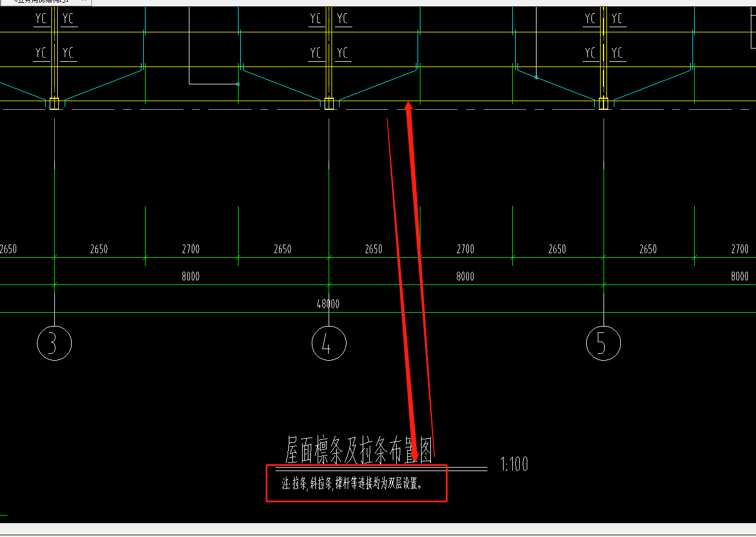
Task: Pick the 2700 dimension between axes 3 and 4
Action: pos(191,249)
